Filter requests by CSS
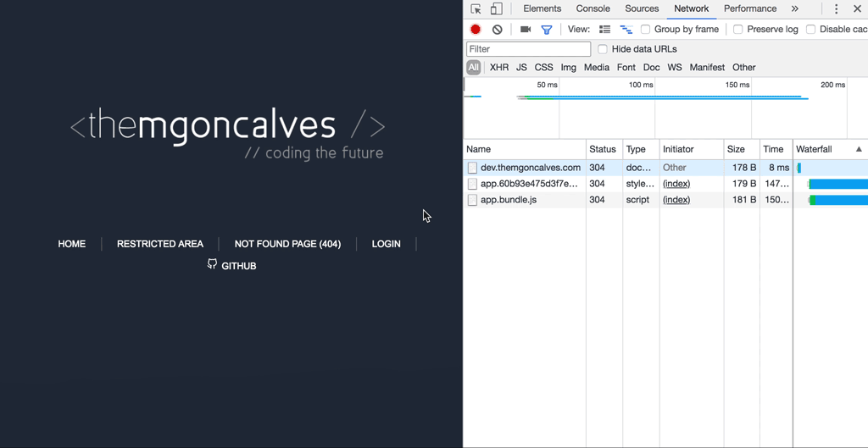The width and height of the screenshot is (868, 448). pos(543,68)
